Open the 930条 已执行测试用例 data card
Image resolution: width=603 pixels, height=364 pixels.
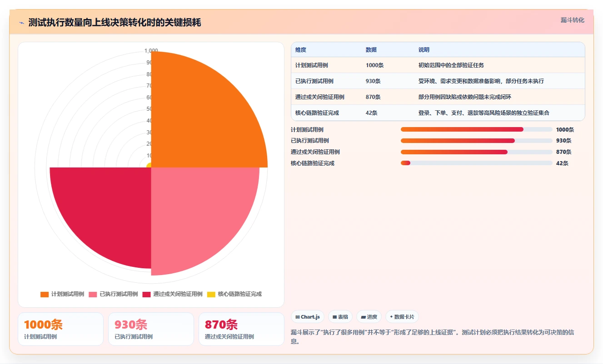[x=151, y=329]
